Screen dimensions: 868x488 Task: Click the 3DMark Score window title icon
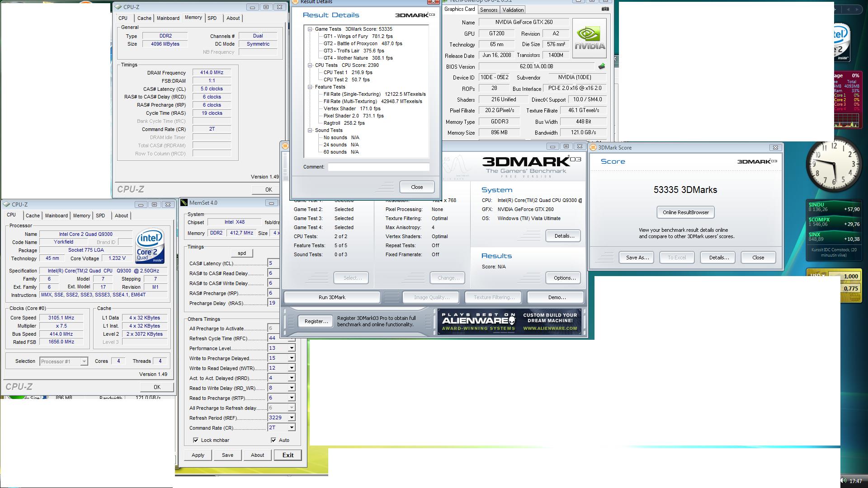point(593,147)
